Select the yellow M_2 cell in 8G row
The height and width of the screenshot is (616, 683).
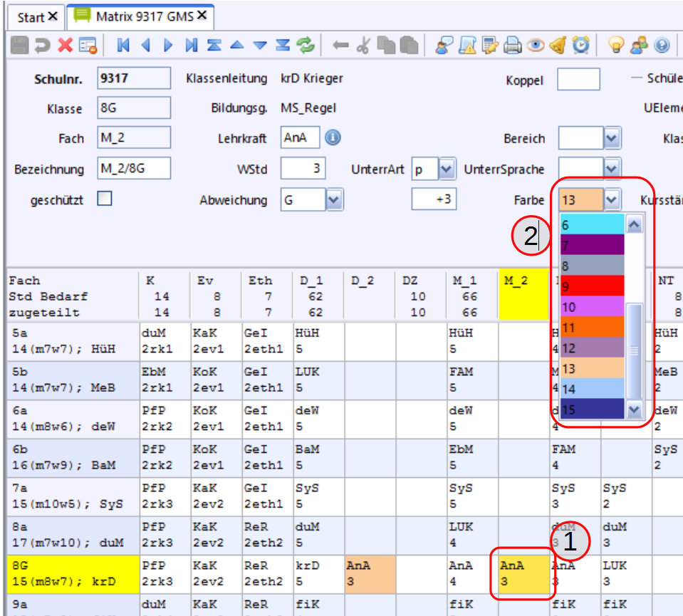pos(523,574)
